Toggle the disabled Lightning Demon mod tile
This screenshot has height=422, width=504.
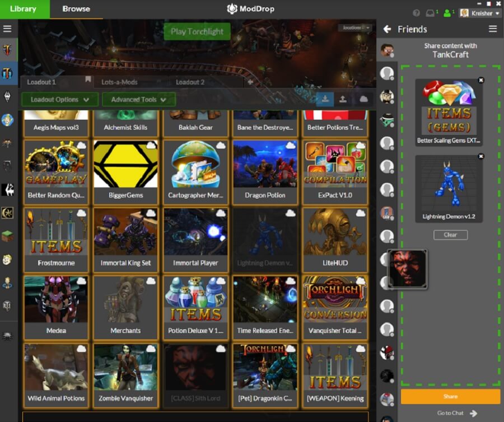coord(265,240)
